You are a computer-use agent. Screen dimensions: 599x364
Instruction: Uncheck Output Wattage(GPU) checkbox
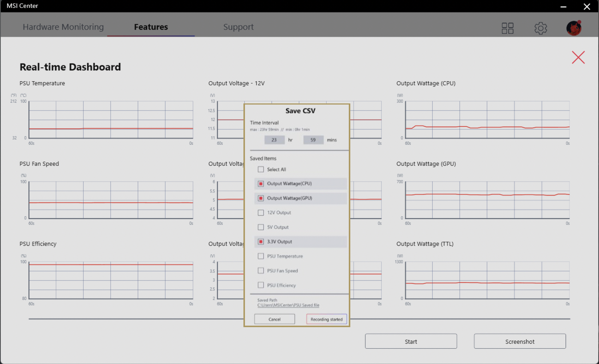(x=261, y=198)
